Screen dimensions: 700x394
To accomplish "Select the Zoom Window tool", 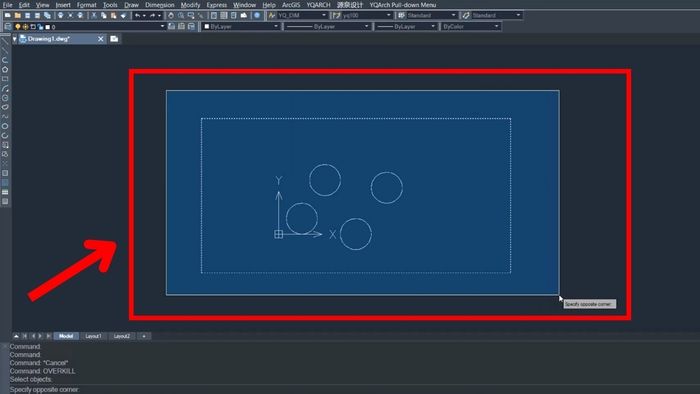I will click(x=191, y=15).
